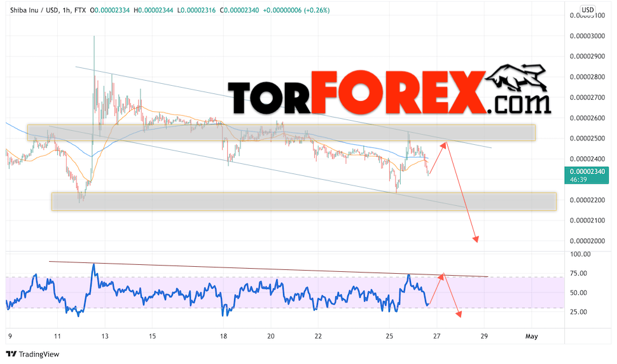Click date label 9 on time axis

coord(10,336)
